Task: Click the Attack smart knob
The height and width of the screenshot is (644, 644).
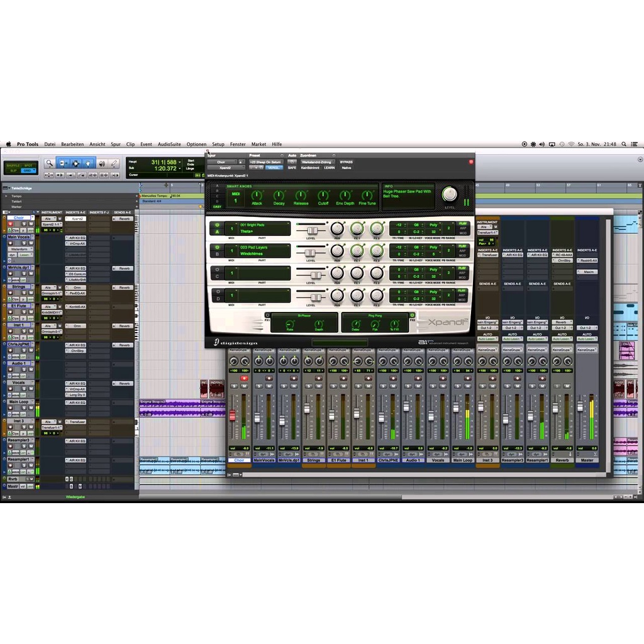Action: (x=257, y=195)
